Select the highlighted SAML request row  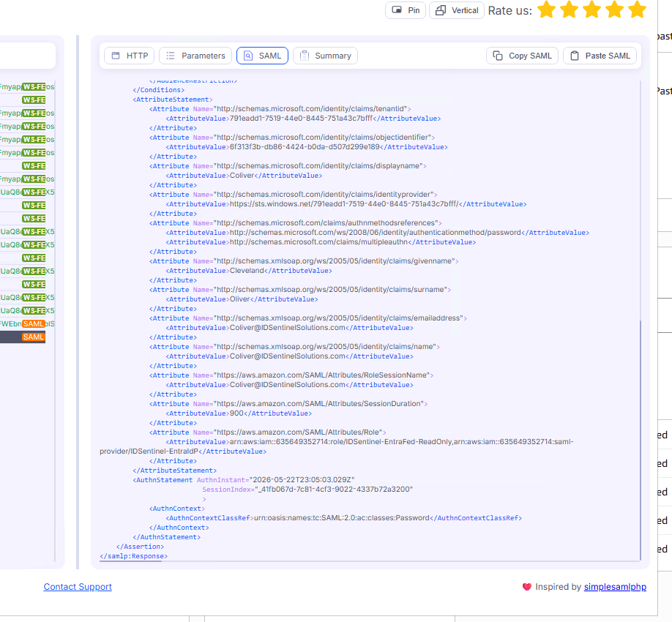click(x=23, y=337)
